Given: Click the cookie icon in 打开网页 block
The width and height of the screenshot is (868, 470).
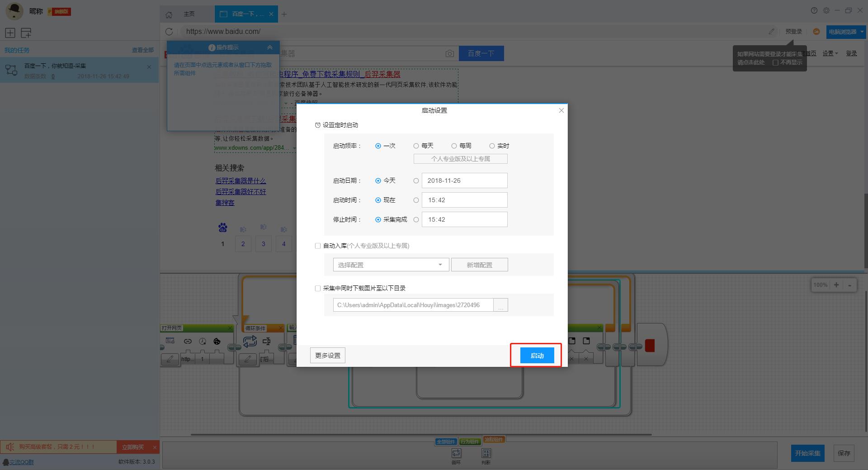Looking at the screenshot, I should (217, 342).
